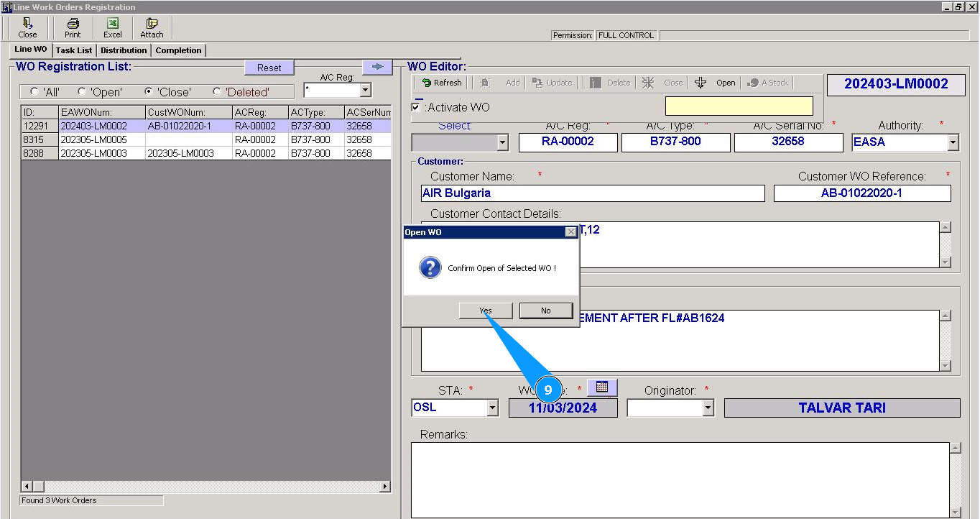Switch to the Task List tab
Image resolution: width=980 pixels, height=519 pixels.
coord(74,50)
